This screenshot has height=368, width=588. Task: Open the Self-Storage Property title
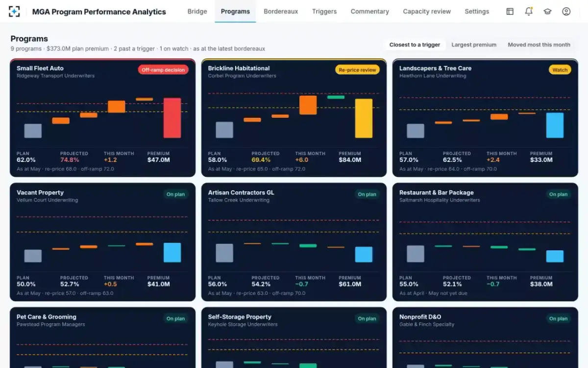coord(240,317)
